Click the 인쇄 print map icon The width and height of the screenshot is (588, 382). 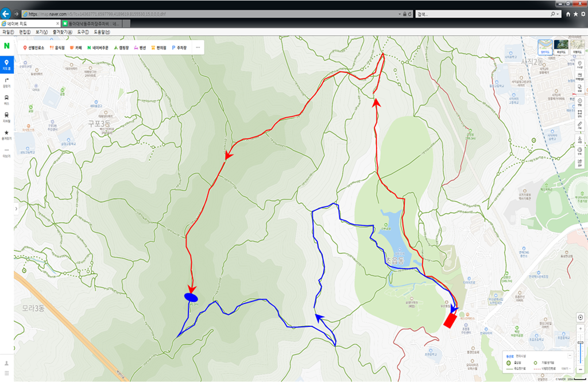click(580, 151)
